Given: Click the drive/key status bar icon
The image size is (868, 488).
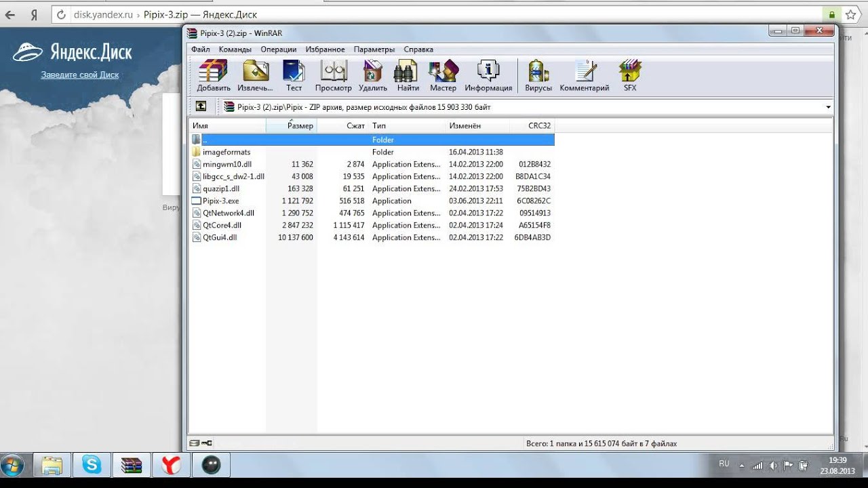Looking at the screenshot, I should (201, 443).
